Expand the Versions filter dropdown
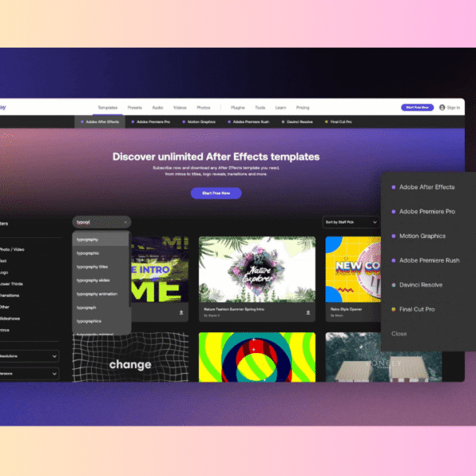The width and height of the screenshot is (476, 476). 29,374
